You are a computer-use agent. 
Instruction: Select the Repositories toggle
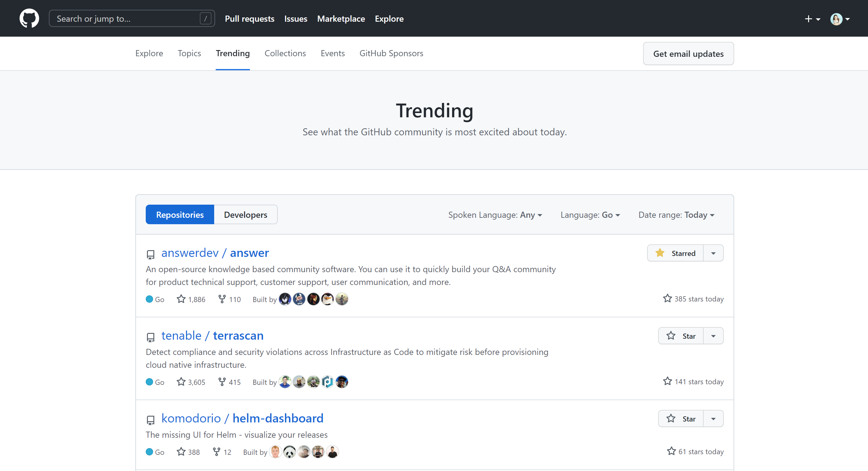[x=180, y=215]
